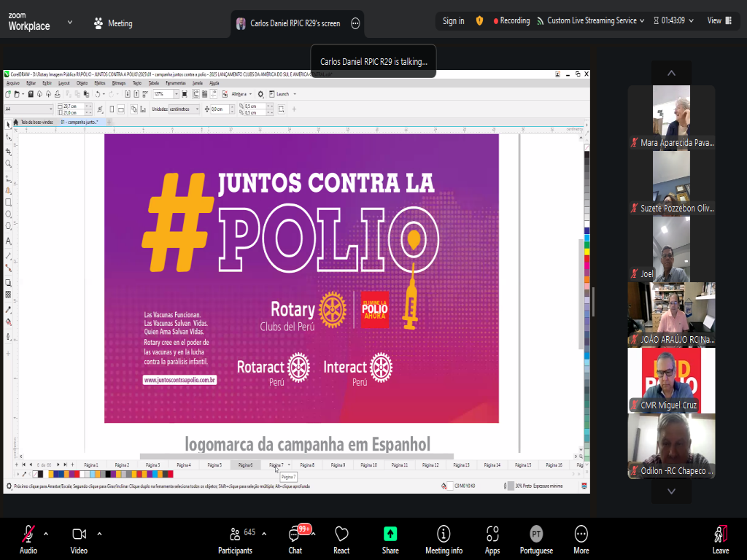This screenshot has width=747, height=560.
Task: Switch to the Meeting tab
Action: pyautogui.click(x=113, y=23)
